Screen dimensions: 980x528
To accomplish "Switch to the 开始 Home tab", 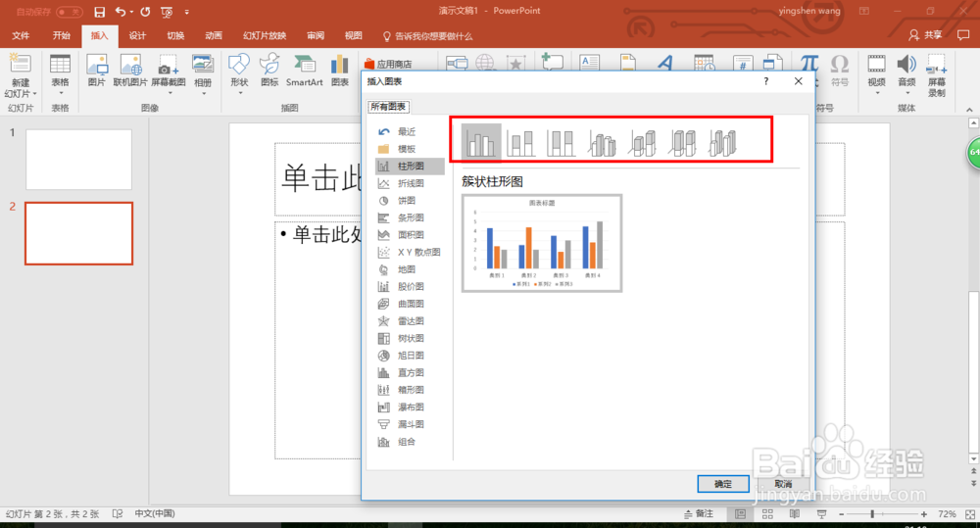I will (x=61, y=35).
